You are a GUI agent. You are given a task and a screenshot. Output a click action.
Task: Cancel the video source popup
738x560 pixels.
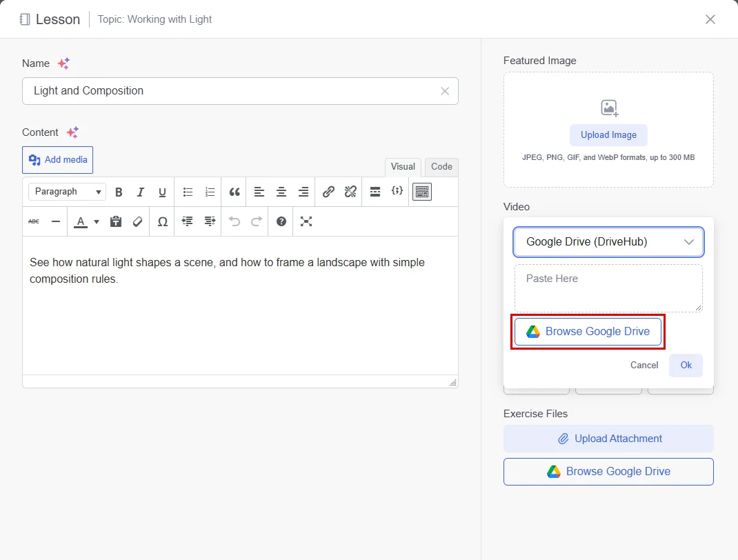(x=644, y=366)
